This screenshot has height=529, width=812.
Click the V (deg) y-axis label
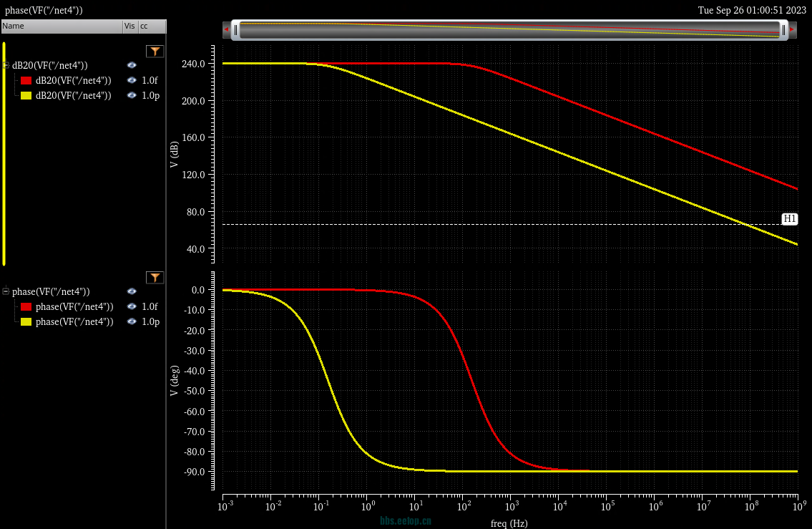click(x=174, y=381)
